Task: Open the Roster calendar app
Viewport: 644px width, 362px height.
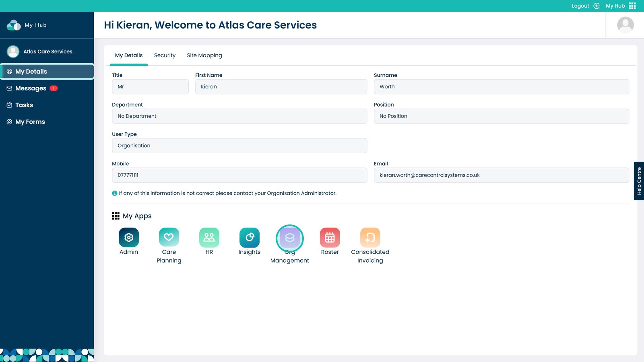Action: click(x=330, y=238)
